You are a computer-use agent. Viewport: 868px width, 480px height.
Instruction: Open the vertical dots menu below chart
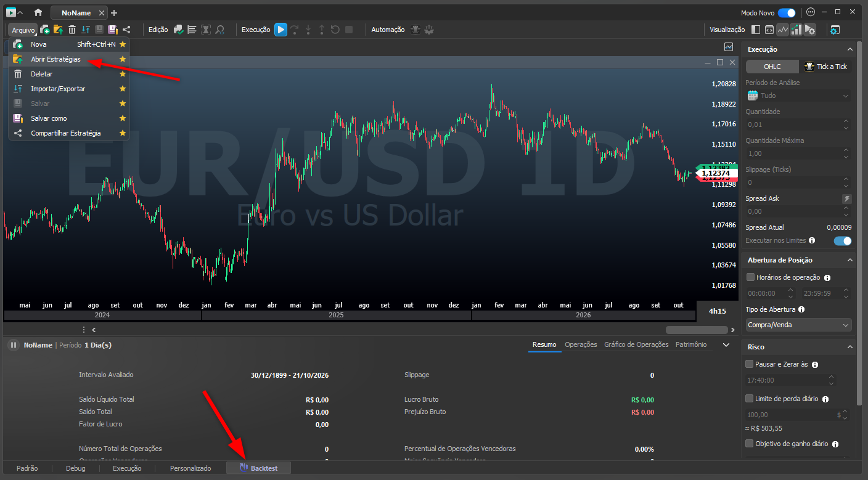pyautogui.click(x=84, y=330)
